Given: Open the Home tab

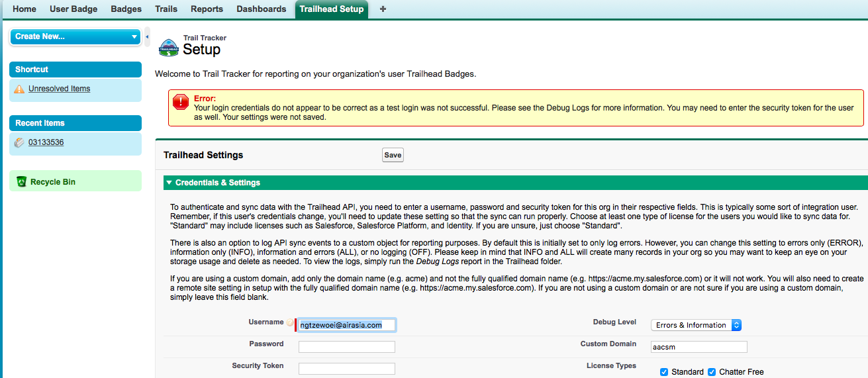Looking at the screenshot, I should point(24,9).
